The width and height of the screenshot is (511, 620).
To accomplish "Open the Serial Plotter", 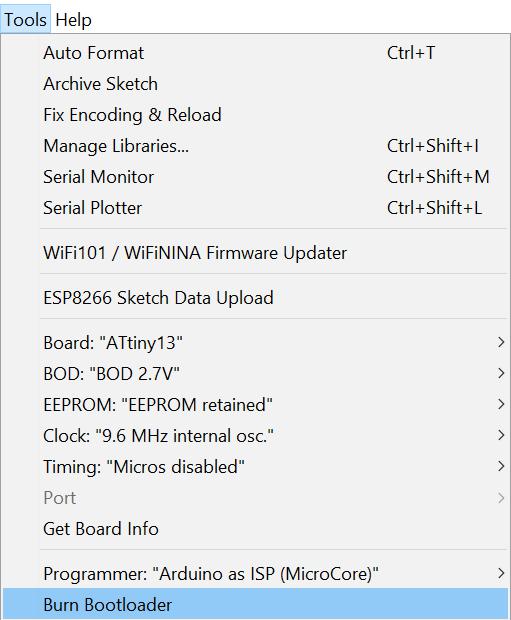I will pos(256,208).
